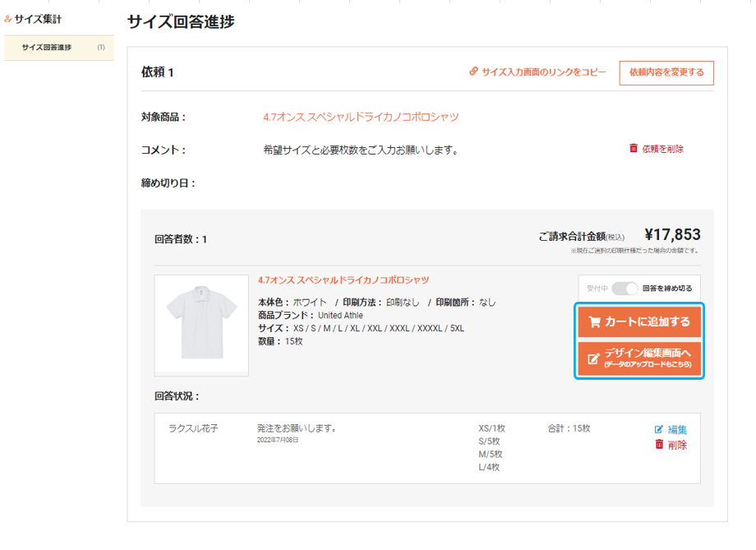Click the サイズ集計 icon in the sidebar

tap(7, 19)
